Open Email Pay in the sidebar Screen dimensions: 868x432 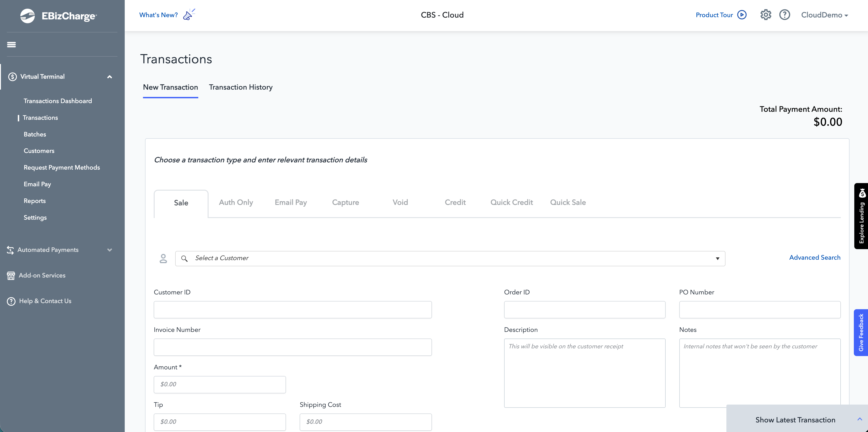37,184
